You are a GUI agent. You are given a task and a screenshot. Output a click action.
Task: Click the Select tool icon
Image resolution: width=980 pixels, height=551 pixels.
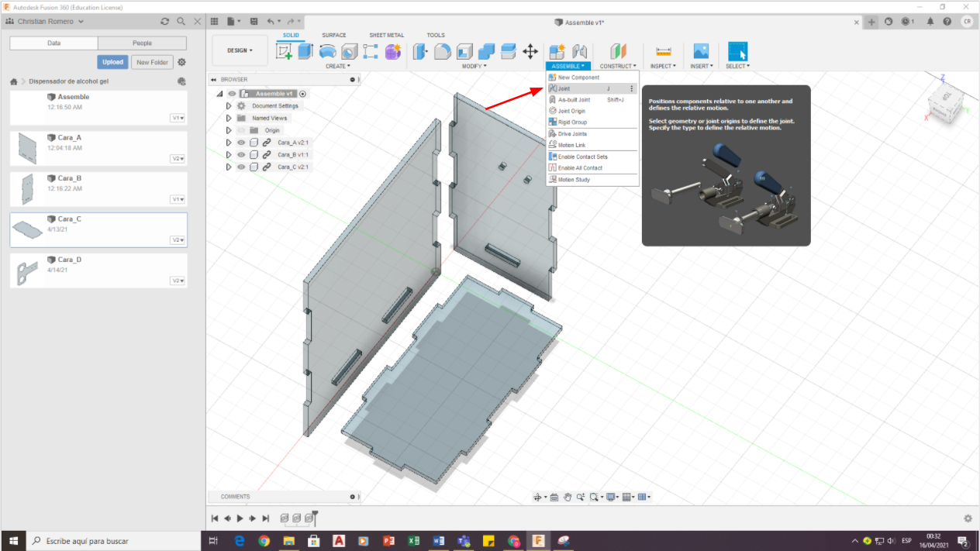pyautogui.click(x=737, y=51)
